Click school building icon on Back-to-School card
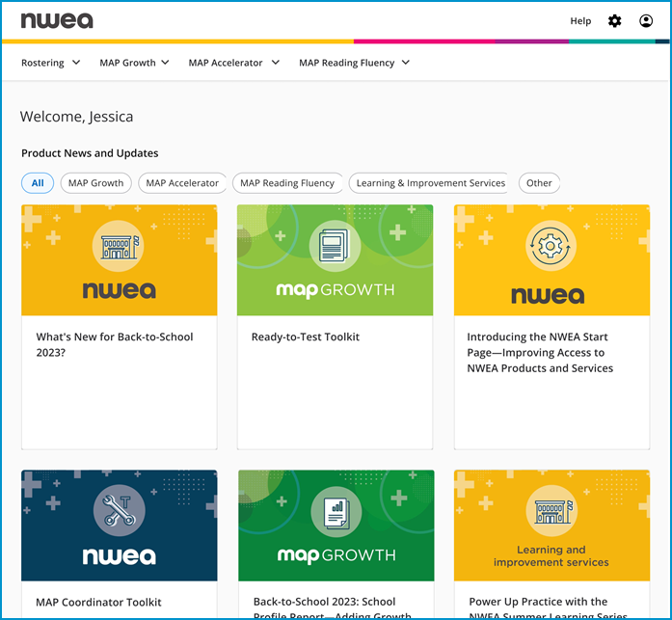Screen dimensions: 672x620 (119, 247)
